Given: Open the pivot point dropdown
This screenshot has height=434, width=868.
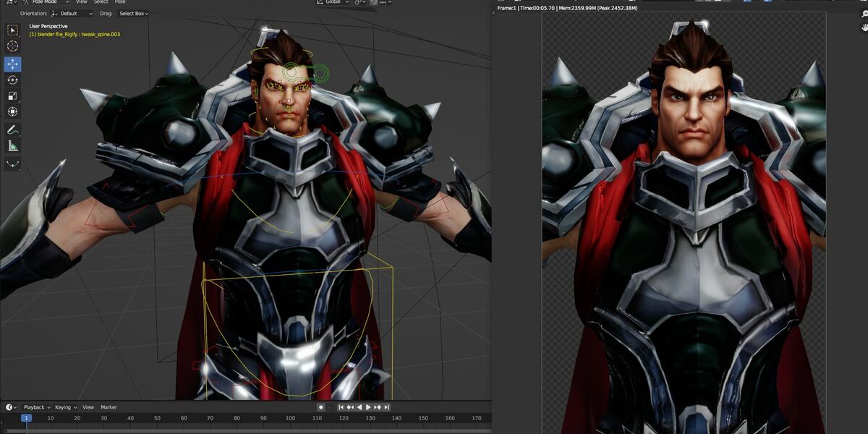Looking at the screenshot, I should [359, 2].
